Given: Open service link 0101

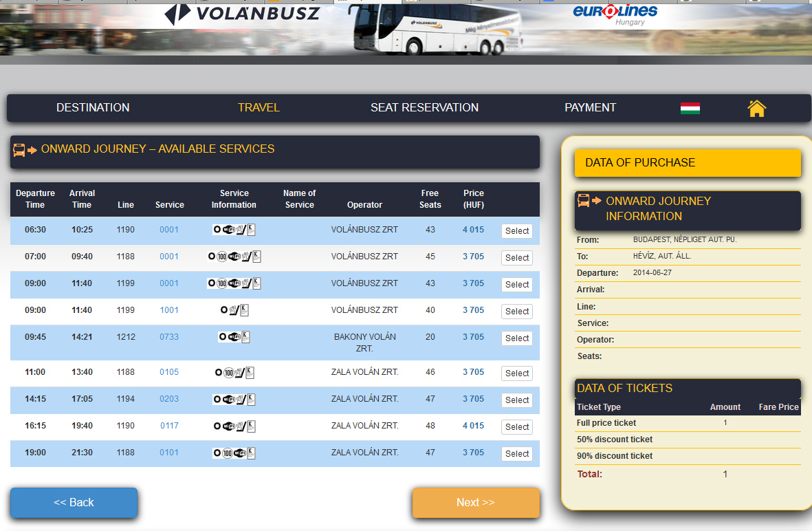Looking at the screenshot, I should tap(169, 453).
